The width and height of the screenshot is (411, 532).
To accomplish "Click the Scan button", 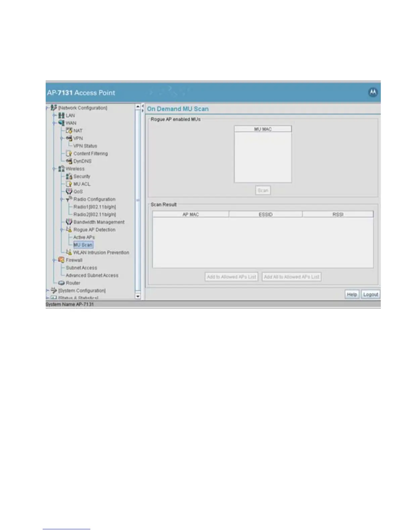I will point(263,190).
